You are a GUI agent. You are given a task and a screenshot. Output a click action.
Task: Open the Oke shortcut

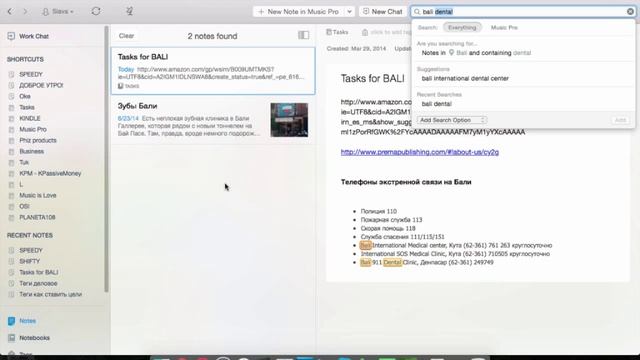pos(25,96)
